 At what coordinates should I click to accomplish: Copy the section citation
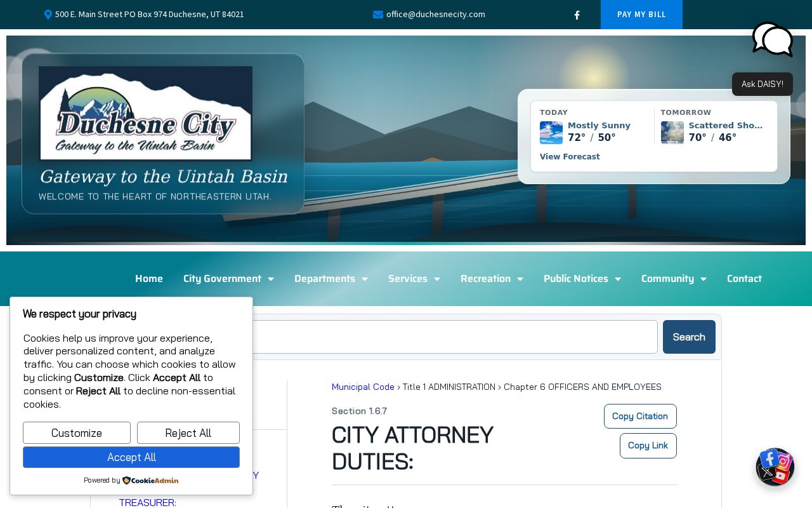[x=640, y=417]
